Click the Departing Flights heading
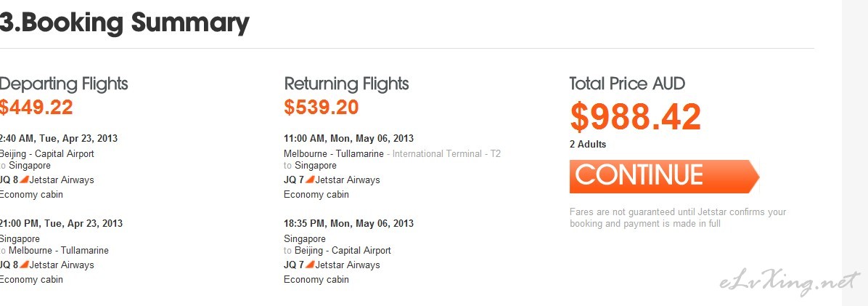The width and height of the screenshot is (868, 306). [64, 84]
